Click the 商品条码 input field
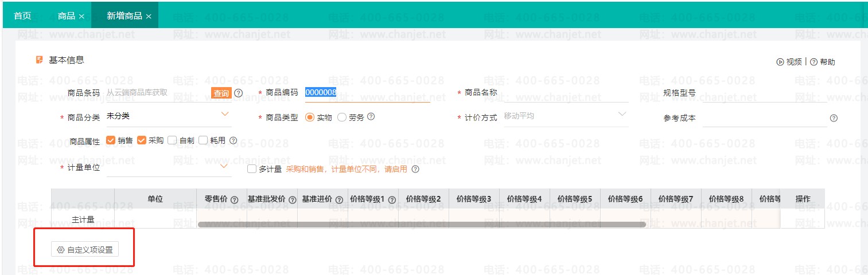 coord(158,93)
